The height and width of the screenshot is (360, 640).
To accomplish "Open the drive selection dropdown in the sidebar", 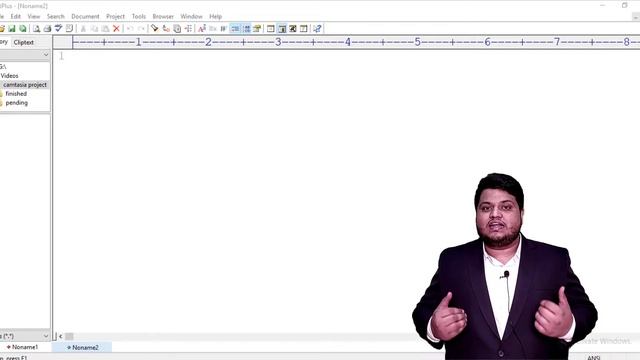I will coord(46,55).
